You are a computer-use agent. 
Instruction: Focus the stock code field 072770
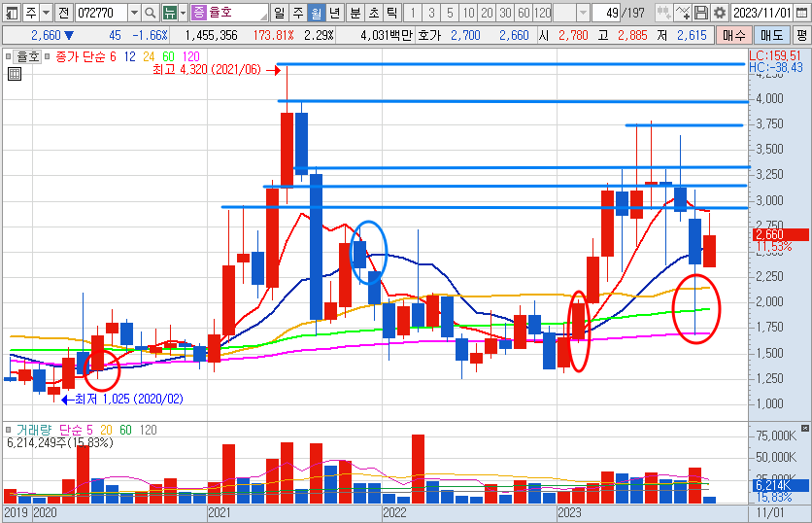(100, 13)
